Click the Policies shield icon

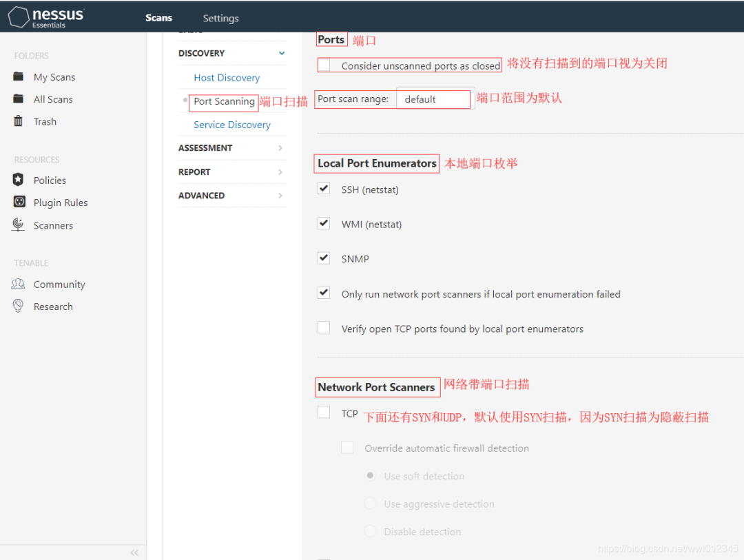coord(18,179)
